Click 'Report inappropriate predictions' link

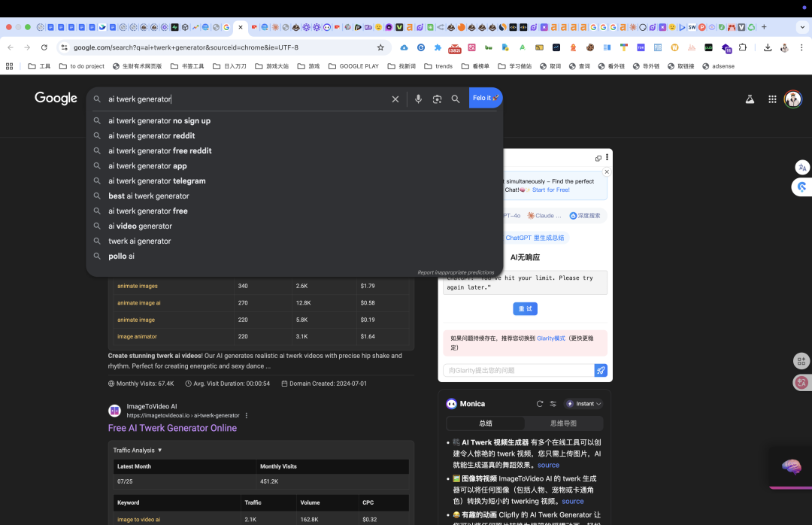coord(456,272)
